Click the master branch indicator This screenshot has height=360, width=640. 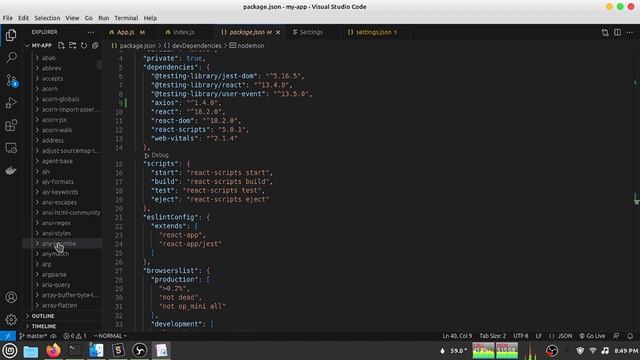pyautogui.click(x=33, y=336)
